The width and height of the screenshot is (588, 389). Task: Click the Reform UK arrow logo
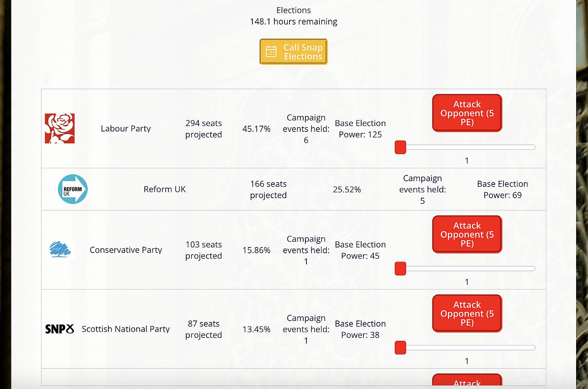tap(73, 189)
